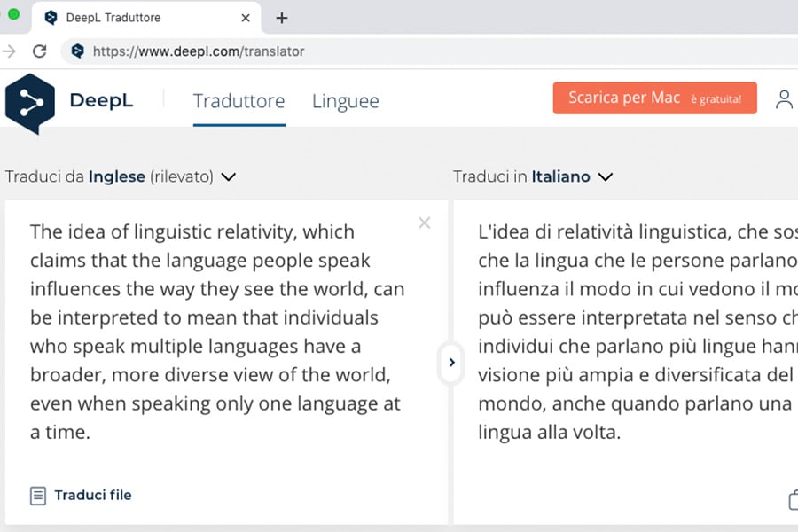Click the Scarica per Mac button
This screenshot has height=532, width=798.
coord(654,98)
